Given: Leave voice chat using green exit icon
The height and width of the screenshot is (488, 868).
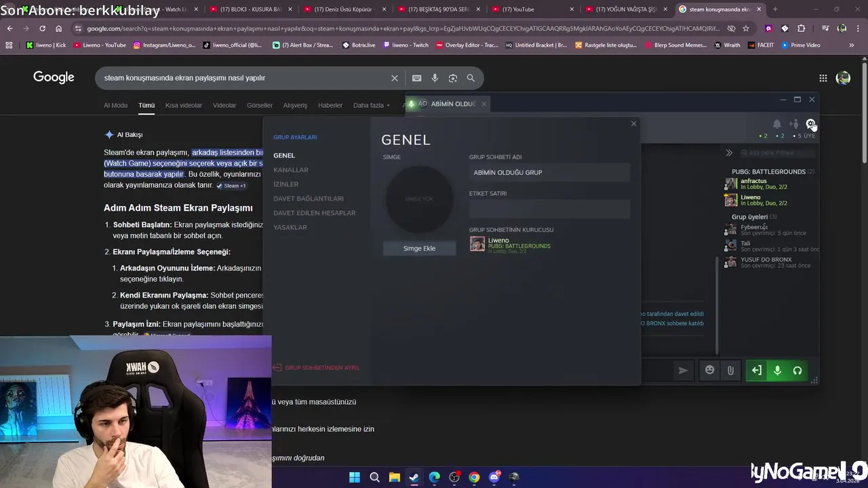Looking at the screenshot, I should [756, 370].
